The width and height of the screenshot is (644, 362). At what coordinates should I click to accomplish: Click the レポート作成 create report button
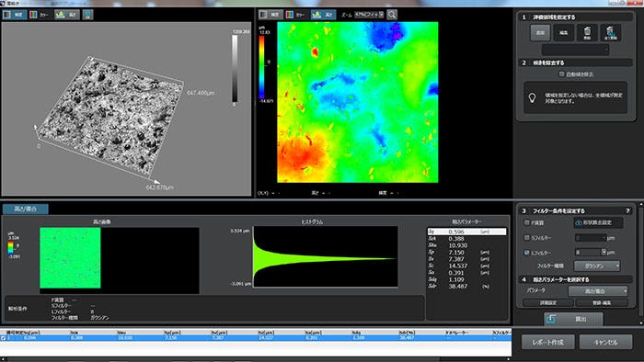[548, 342]
